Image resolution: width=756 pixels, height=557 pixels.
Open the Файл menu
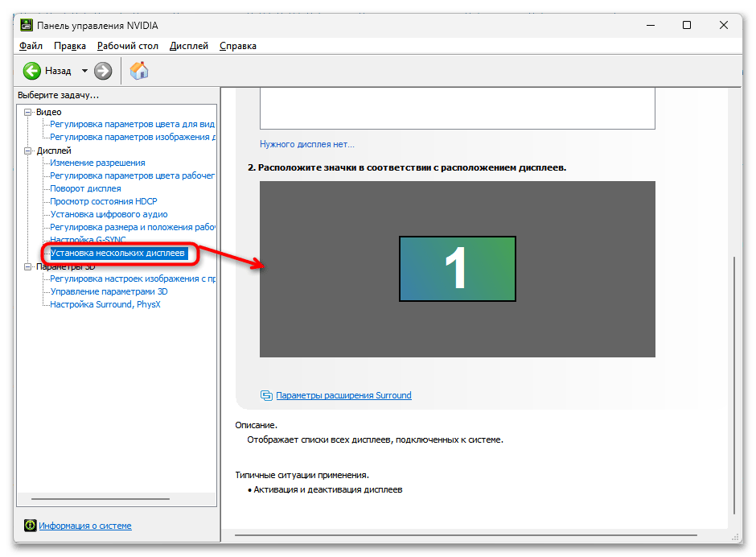31,46
